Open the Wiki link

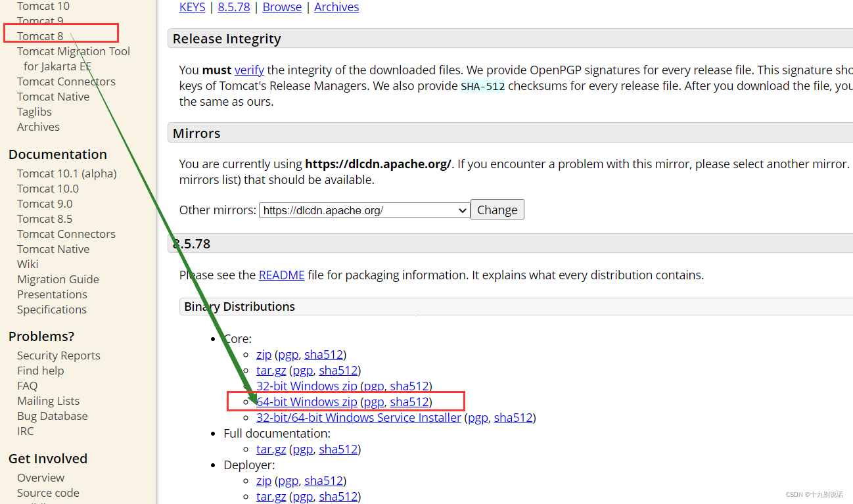click(x=28, y=264)
